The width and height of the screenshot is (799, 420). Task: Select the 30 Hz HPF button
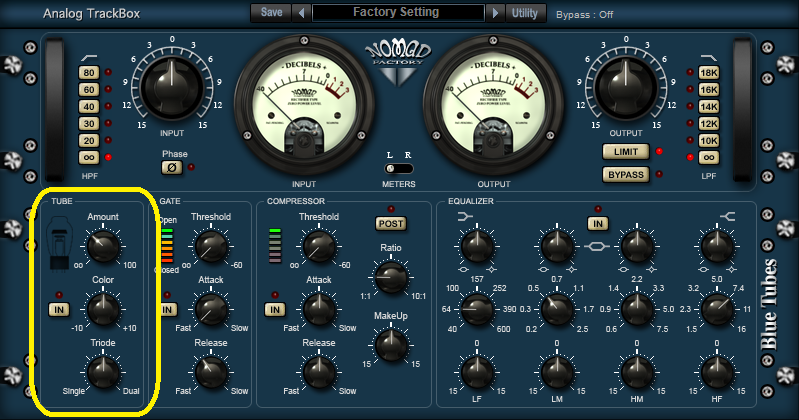tap(89, 123)
